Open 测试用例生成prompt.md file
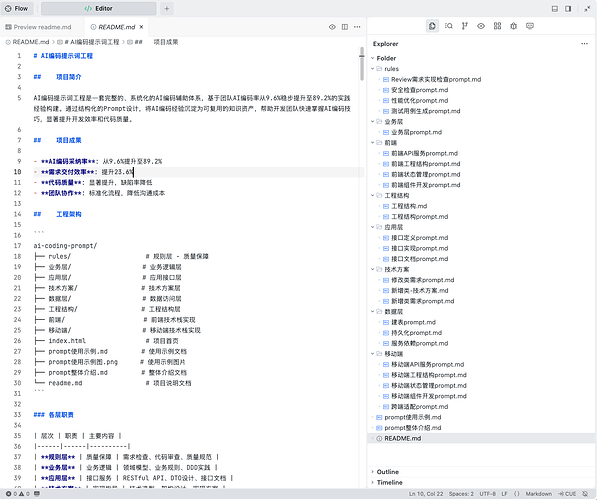 click(x=425, y=111)
